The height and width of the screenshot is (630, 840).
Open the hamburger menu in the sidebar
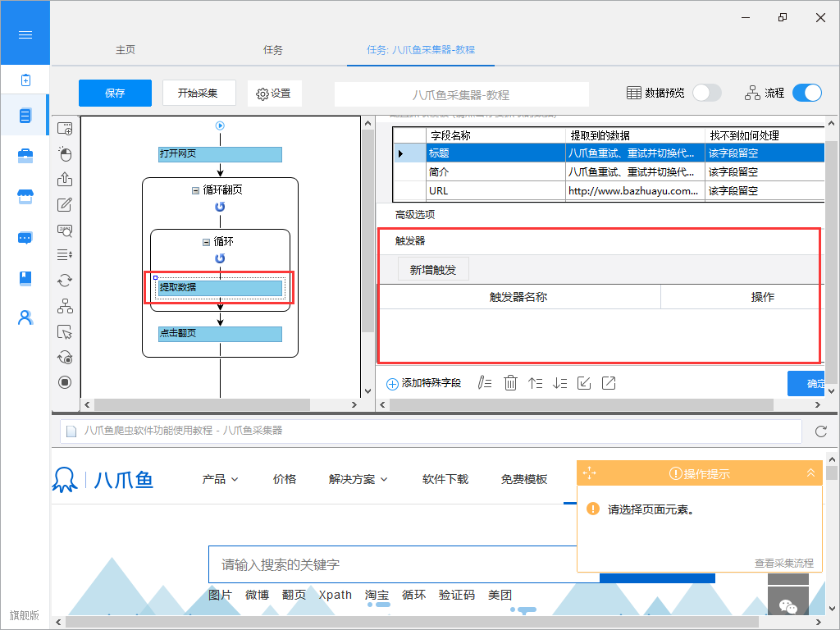[25, 34]
